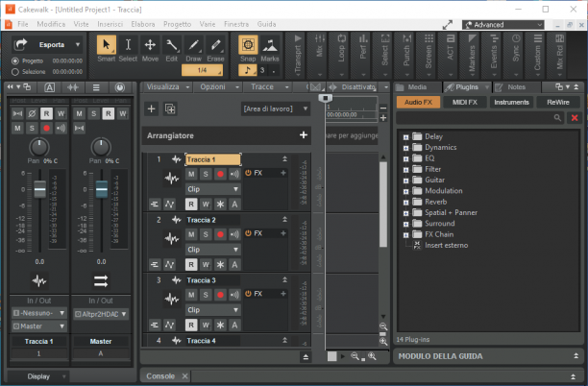Image resolution: width=588 pixels, height=386 pixels.
Task: Open the Modifica menu
Action: (51, 24)
